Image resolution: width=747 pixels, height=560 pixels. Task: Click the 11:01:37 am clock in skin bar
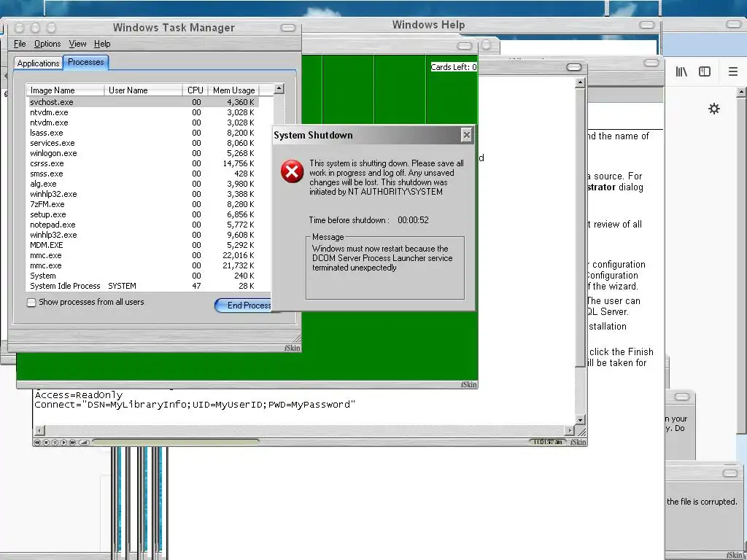548,443
